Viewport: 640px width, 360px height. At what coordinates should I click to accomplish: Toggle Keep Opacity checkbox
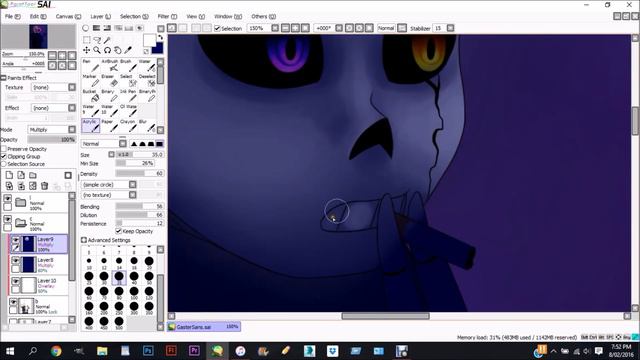pyautogui.click(x=119, y=231)
